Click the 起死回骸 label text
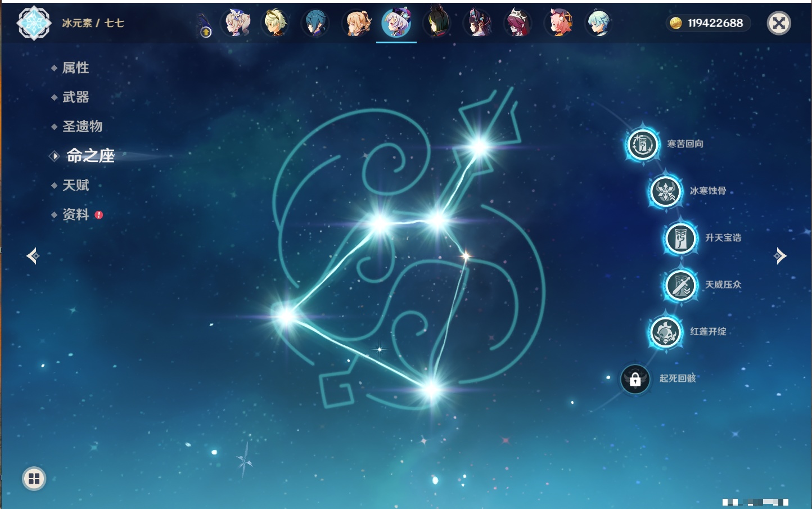Viewport: 812px width, 509px height. click(678, 378)
